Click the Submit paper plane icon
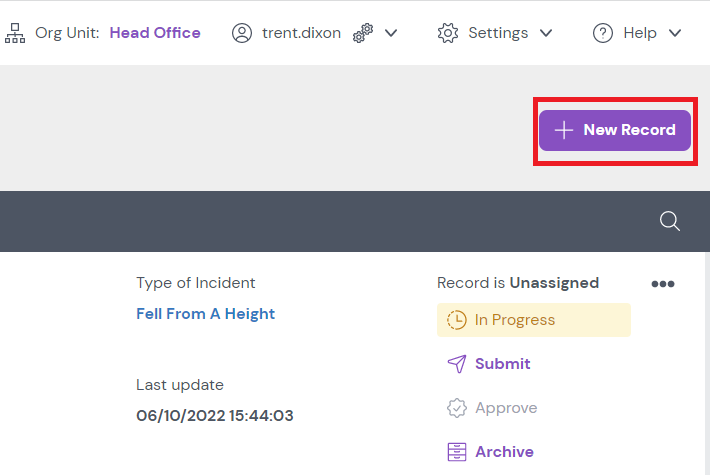 pos(456,364)
